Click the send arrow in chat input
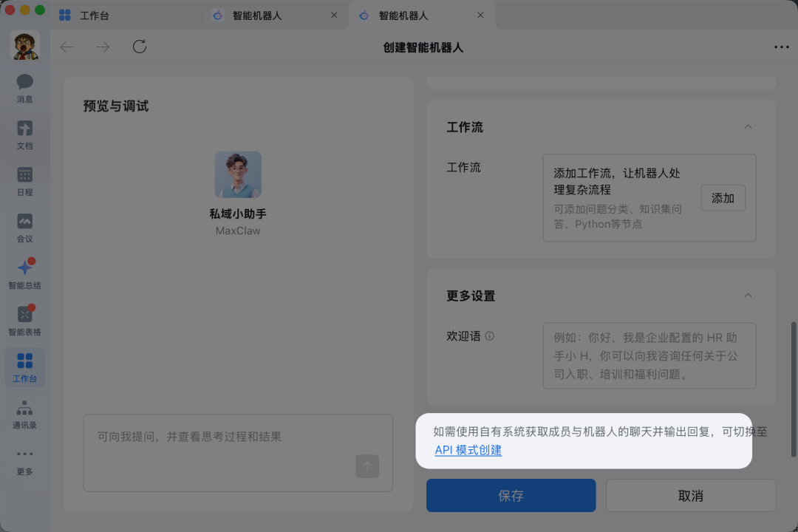 click(367, 466)
